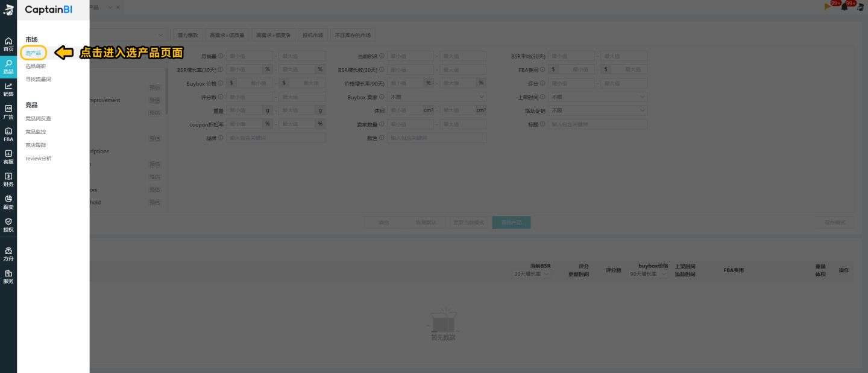Open the FBA sidebar section
The image size is (868, 373).
pos(8,135)
